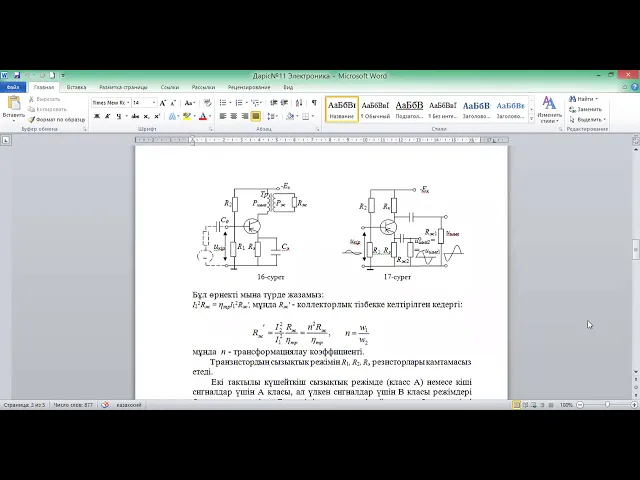Open Change Styles (Изменить стили)
Screen dimensions: 640x480
click(x=549, y=110)
